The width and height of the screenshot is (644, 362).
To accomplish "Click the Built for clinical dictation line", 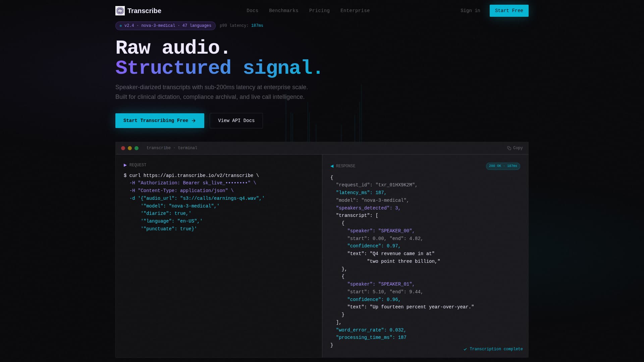I will (x=210, y=97).
